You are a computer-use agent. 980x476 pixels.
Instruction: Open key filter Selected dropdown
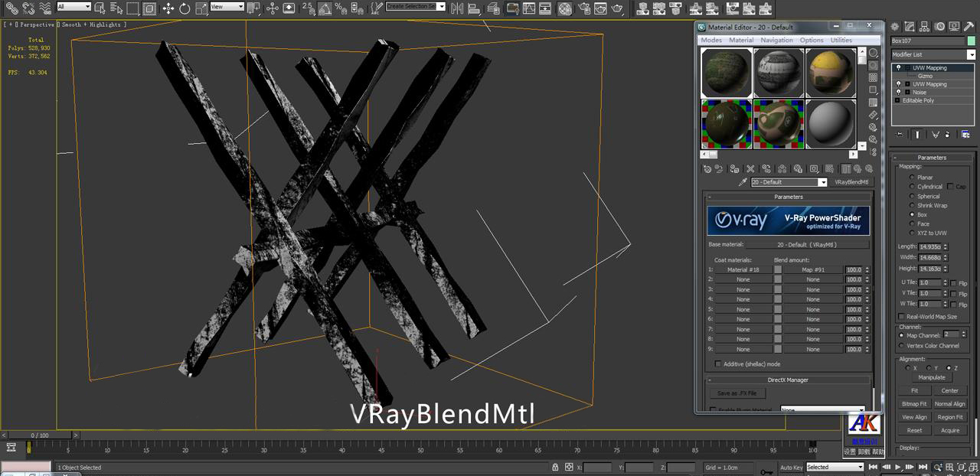[835, 467]
